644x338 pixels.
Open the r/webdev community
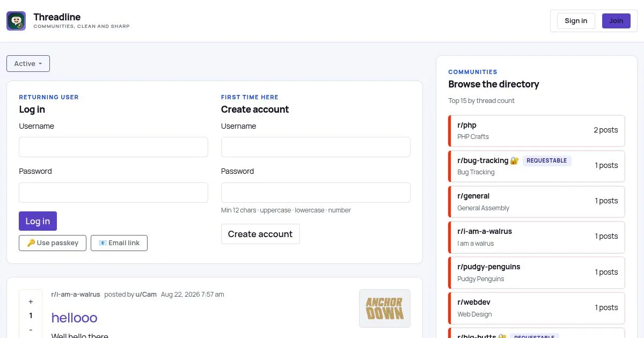536,308
